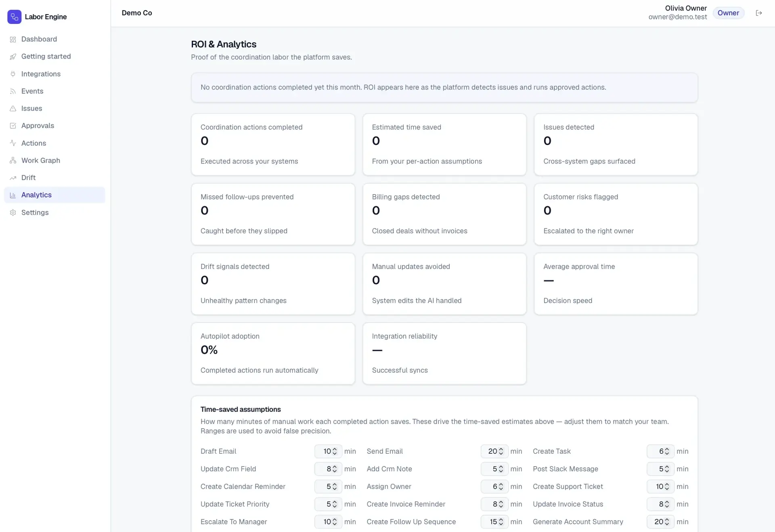The height and width of the screenshot is (532, 775).
Task: Click the Drift trending arrow icon
Action: coord(13,178)
